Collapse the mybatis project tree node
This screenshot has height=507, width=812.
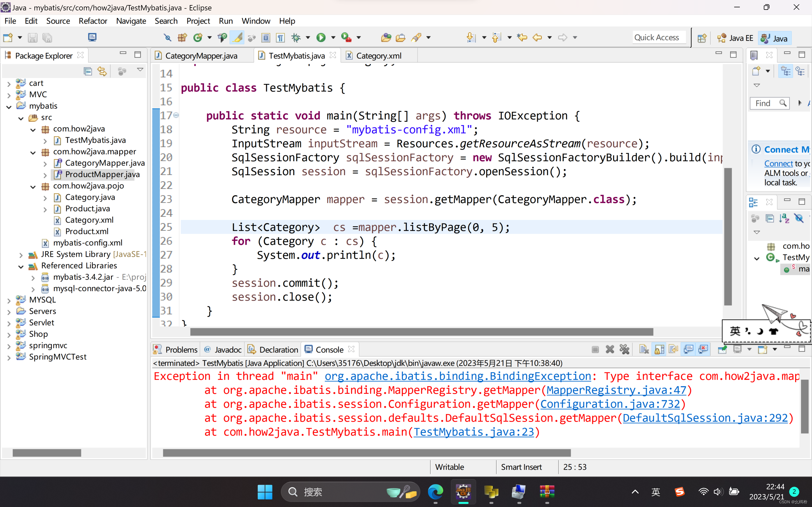[x=9, y=106]
